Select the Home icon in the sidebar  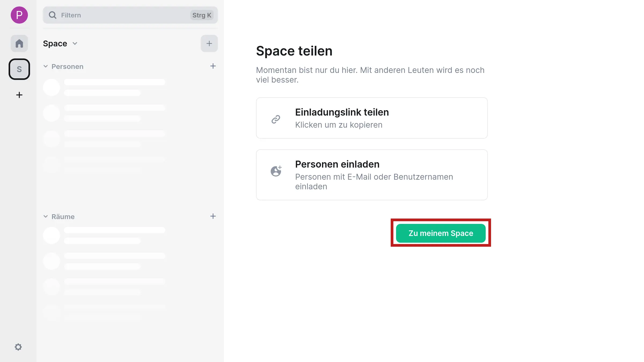(x=19, y=43)
